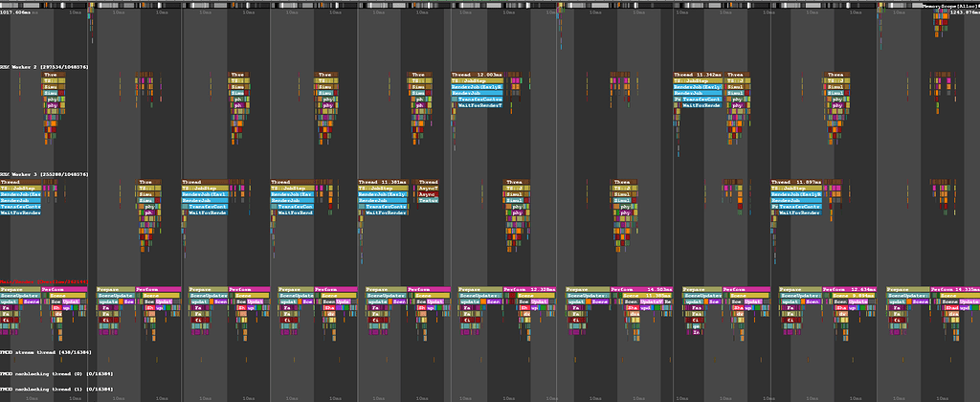Click the Thread 11.381ms block in Worker 3
Screen dimensions: 980x402
tap(385, 181)
